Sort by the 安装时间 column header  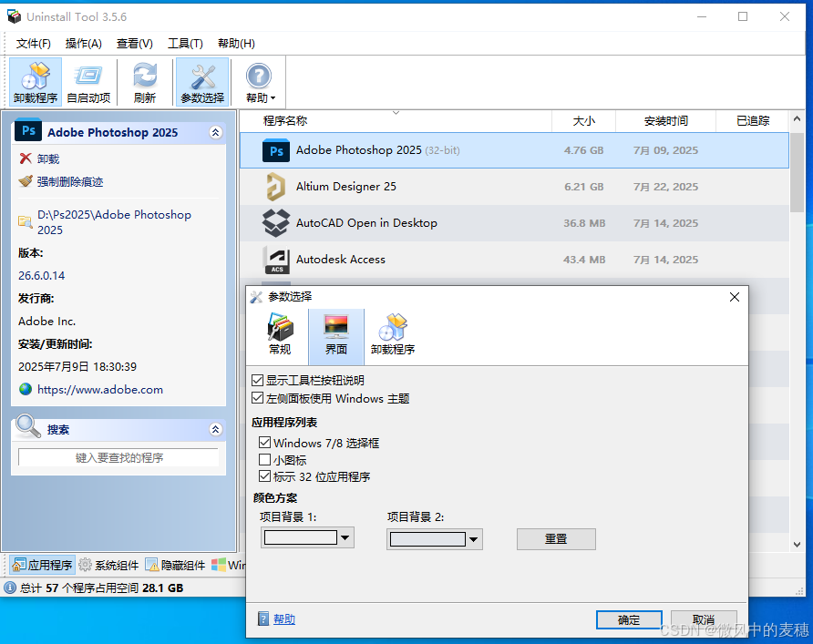(665, 121)
